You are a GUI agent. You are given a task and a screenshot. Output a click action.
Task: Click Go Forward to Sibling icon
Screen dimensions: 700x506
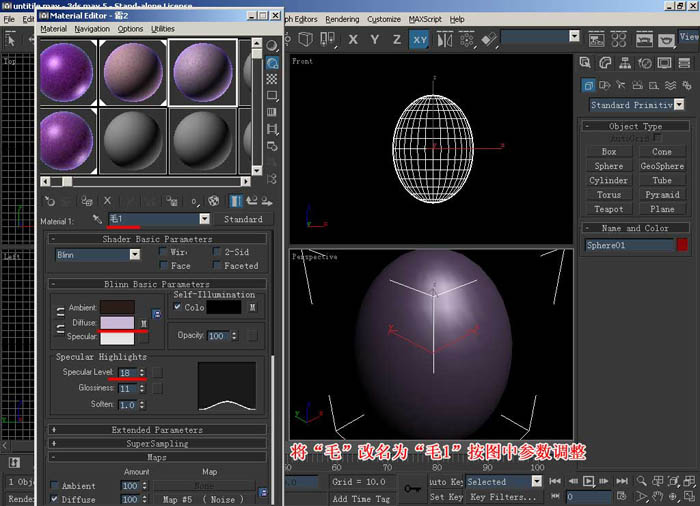click(267, 201)
